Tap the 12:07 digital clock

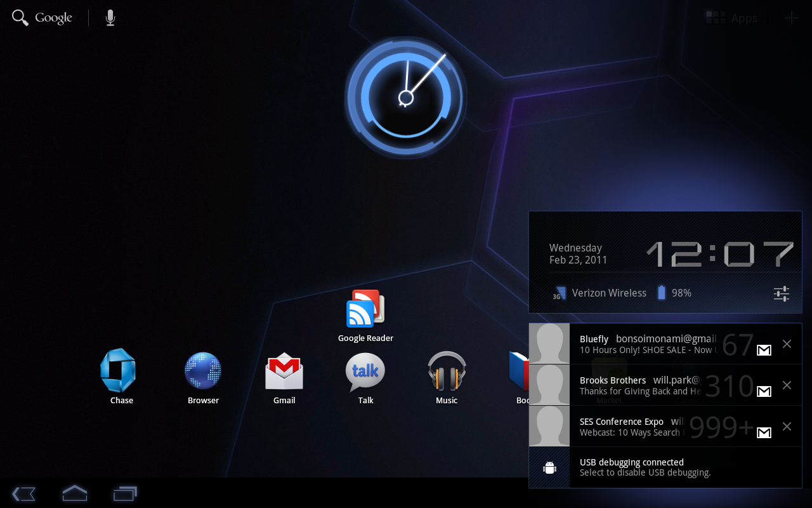(x=720, y=254)
